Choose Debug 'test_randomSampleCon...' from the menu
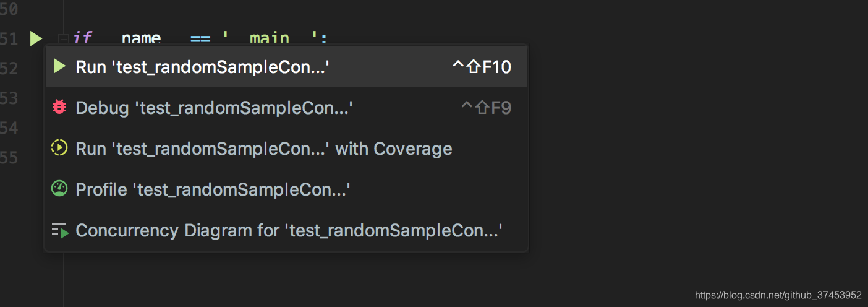This screenshot has width=868, height=307. (286, 107)
